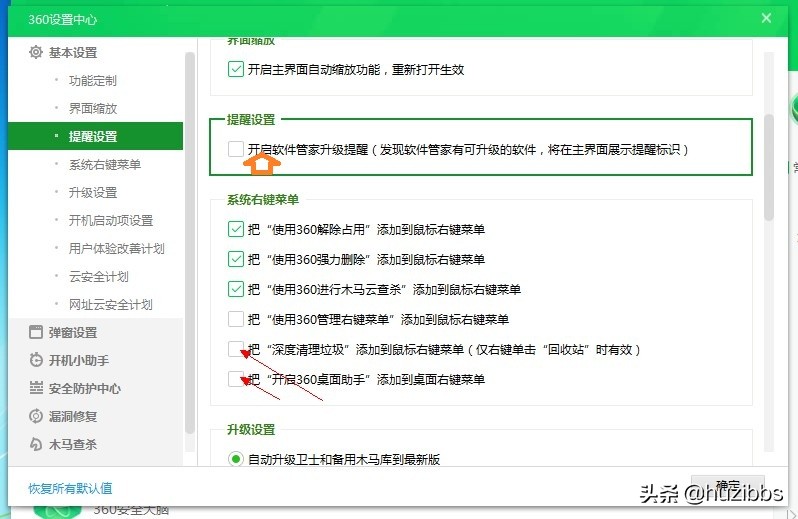The width and height of the screenshot is (798, 519).
Task: Expand the 木马查杀 section
Action: point(73,444)
